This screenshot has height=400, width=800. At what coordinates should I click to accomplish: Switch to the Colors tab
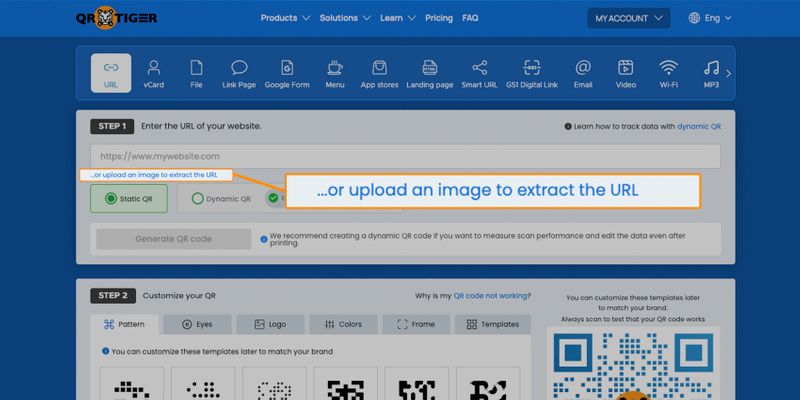tap(343, 324)
